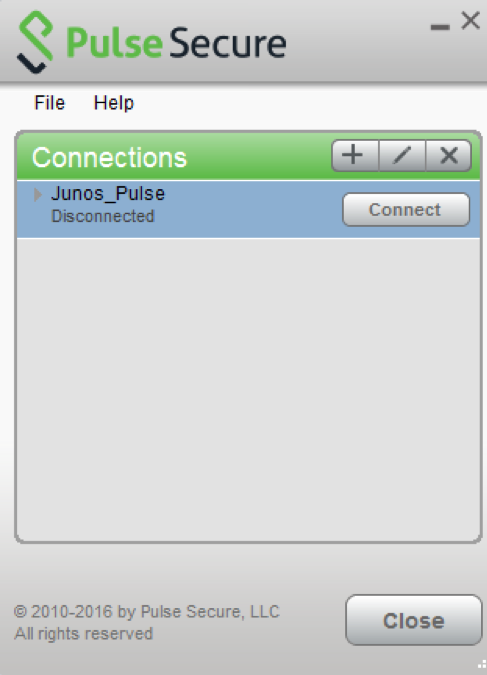Add a new connection with plus icon
The height and width of the screenshot is (675, 487).
[355, 155]
